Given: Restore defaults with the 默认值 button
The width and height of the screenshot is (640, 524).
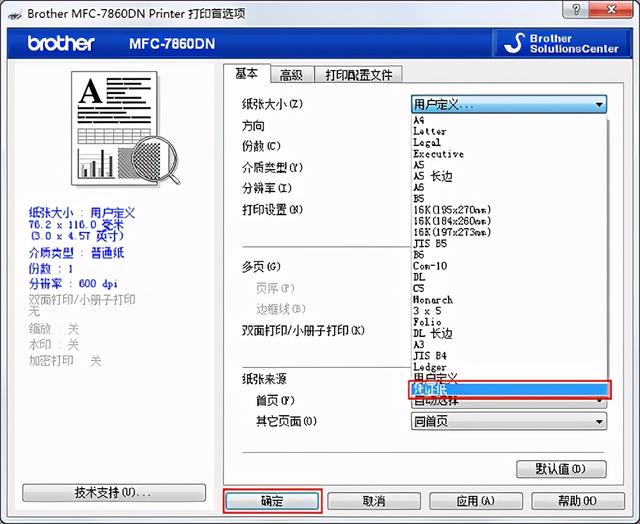Looking at the screenshot, I should pos(561,469).
